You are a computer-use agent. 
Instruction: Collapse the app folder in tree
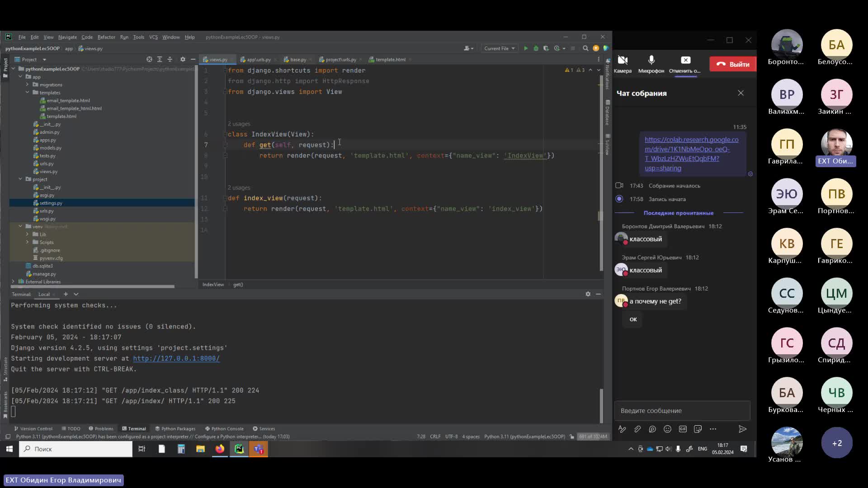(x=20, y=77)
